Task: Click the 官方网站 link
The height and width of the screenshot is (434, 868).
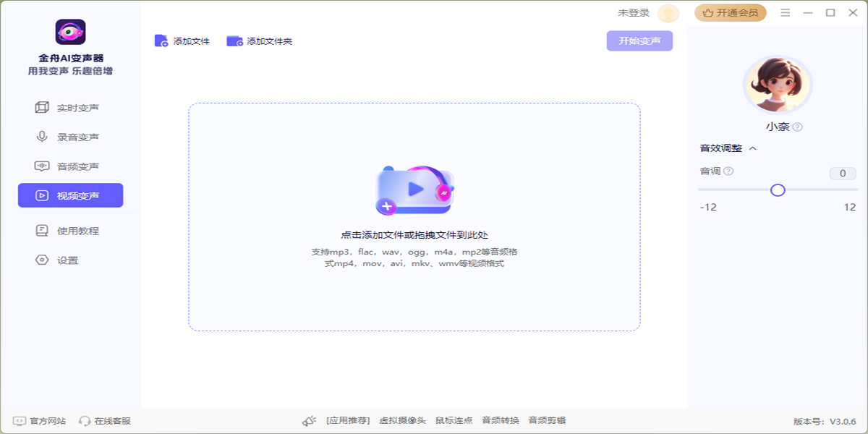Action: coord(48,420)
